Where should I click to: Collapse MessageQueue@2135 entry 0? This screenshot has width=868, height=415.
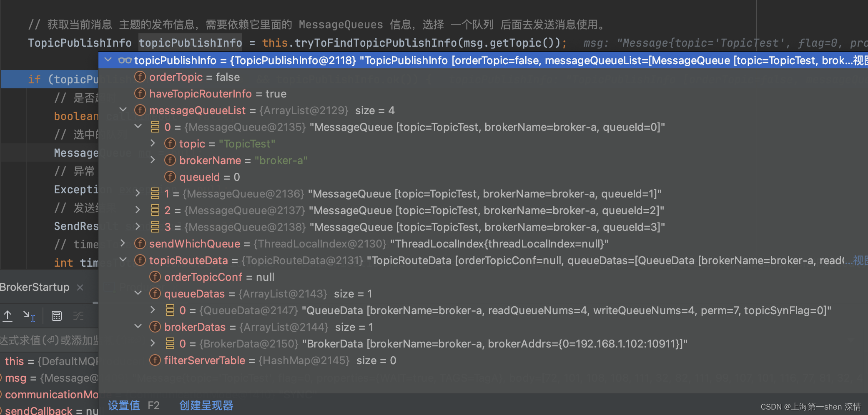click(138, 127)
